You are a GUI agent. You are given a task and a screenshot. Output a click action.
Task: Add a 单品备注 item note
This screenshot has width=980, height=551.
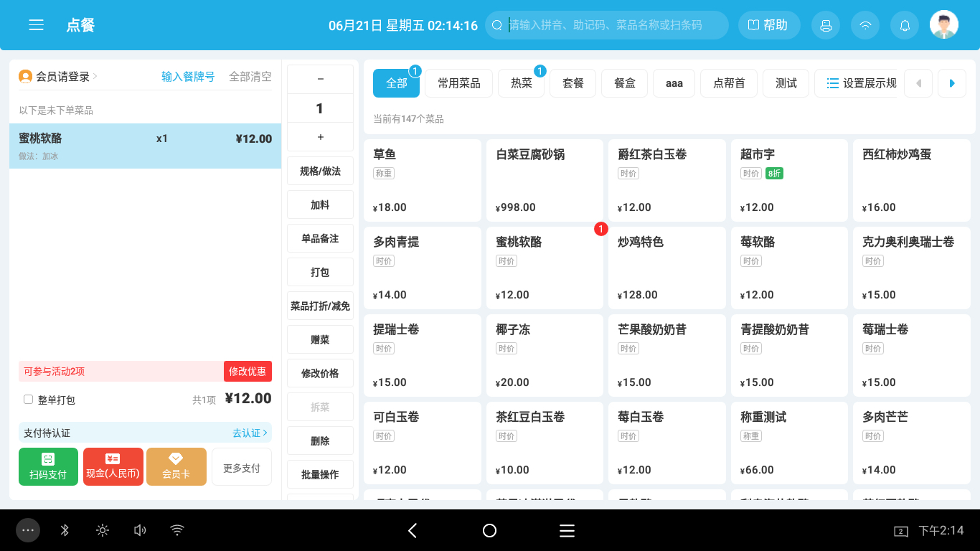[x=320, y=238]
